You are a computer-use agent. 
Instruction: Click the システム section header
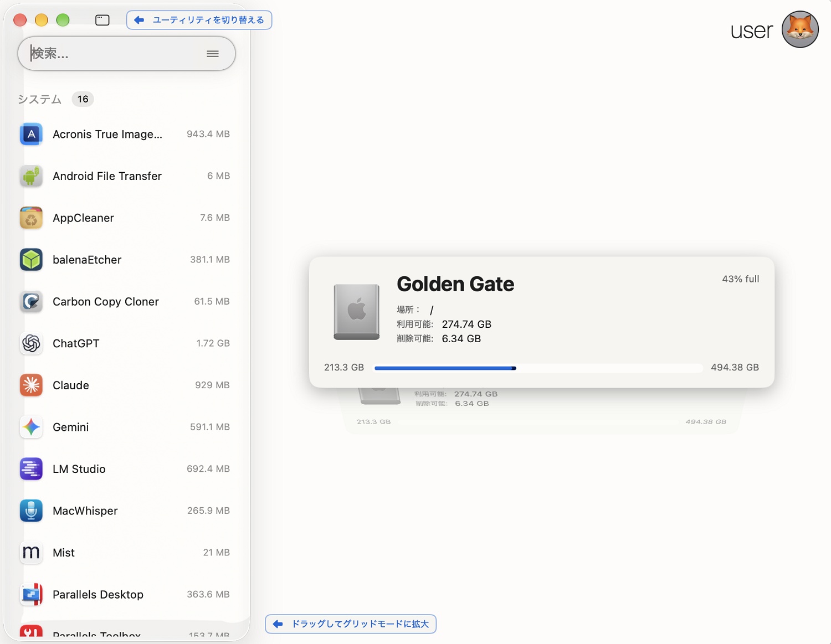tap(39, 99)
